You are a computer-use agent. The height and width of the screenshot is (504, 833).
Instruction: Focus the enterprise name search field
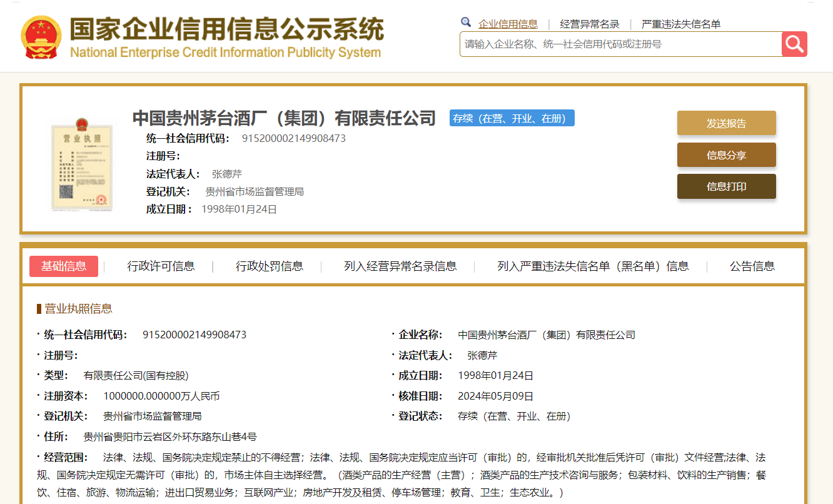coord(620,44)
